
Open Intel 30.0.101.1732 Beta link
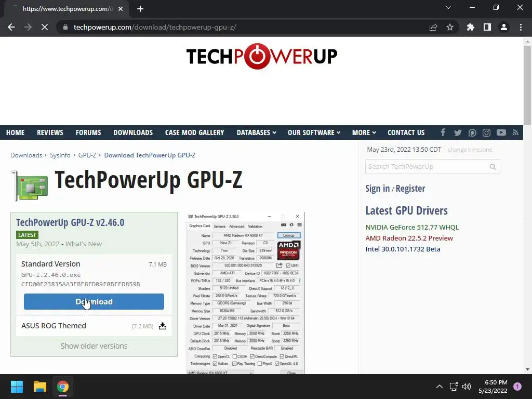click(403, 249)
